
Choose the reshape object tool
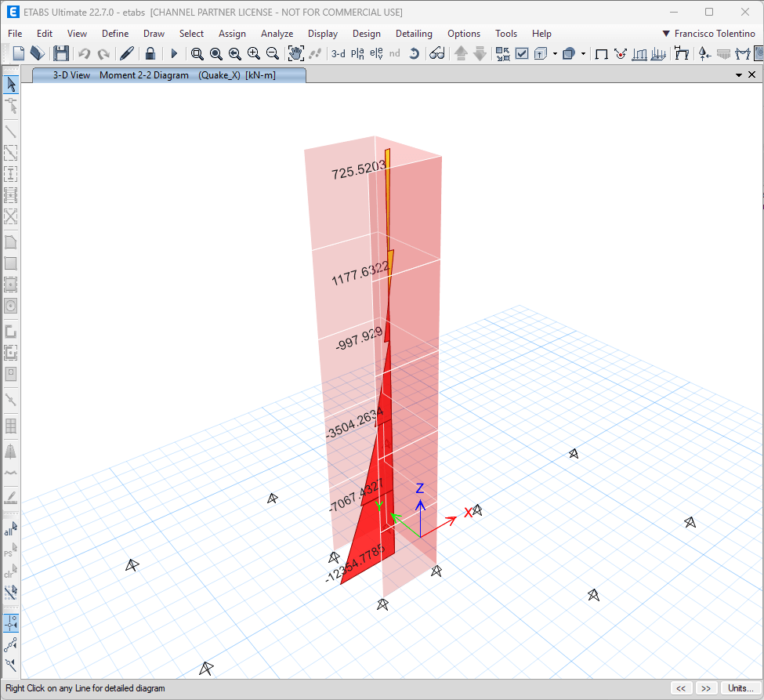[x=11, y=106]
